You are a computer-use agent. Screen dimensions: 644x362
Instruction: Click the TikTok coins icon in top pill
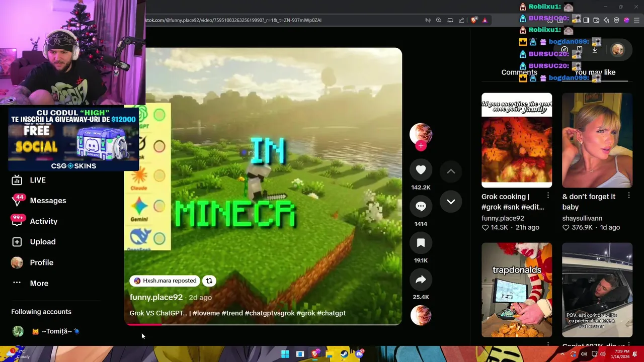tap(565, 50)
